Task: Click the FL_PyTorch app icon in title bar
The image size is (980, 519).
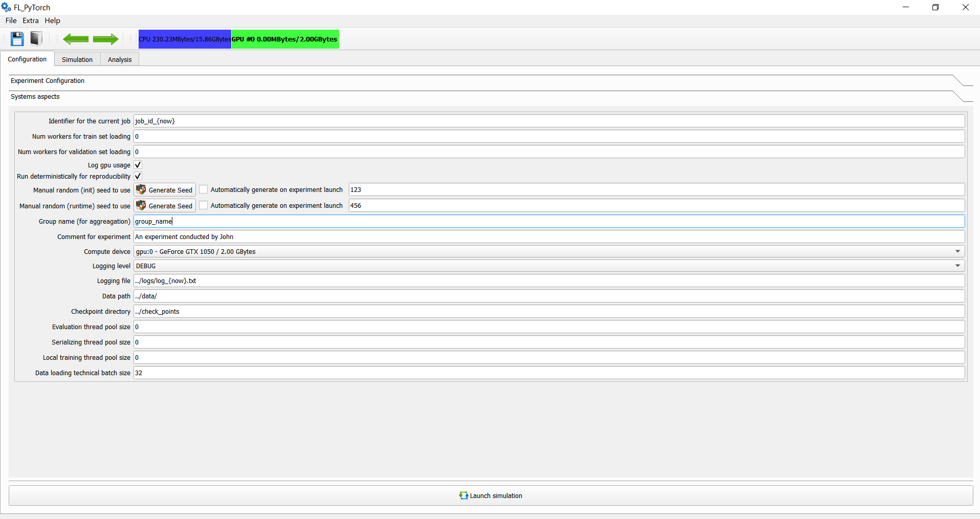Action: [6, 7]
